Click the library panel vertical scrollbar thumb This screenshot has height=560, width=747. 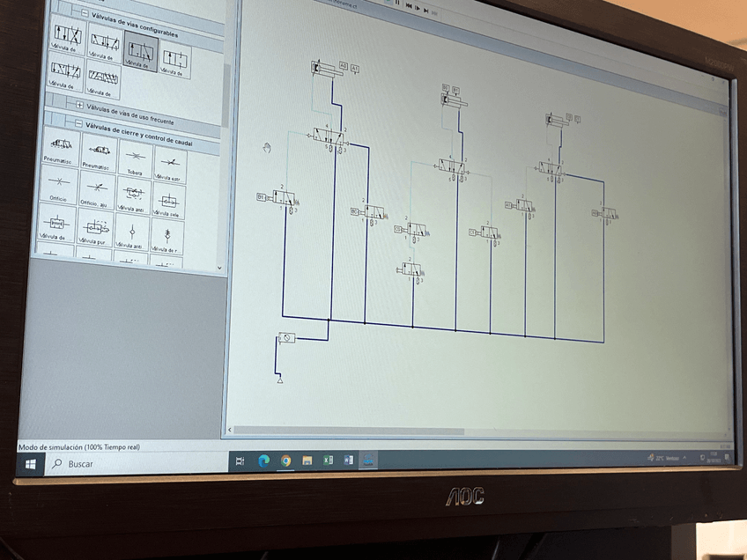coord(226,95)
